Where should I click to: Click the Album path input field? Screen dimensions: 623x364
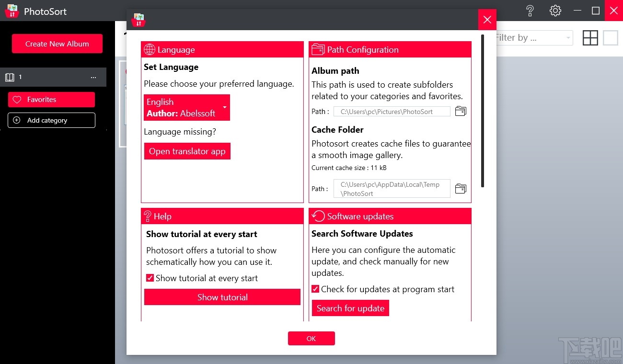click(x=392, y=112)
